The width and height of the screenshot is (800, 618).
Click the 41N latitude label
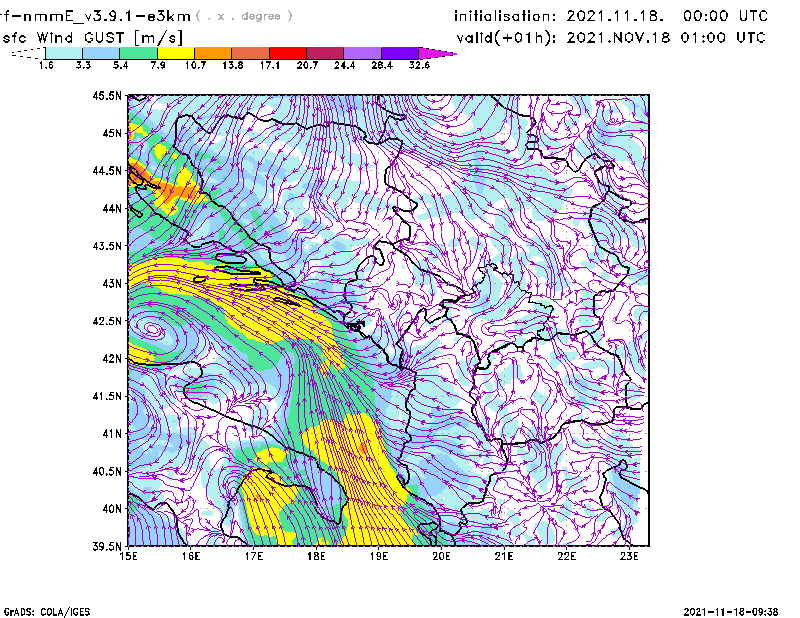(x=112, y=434)
